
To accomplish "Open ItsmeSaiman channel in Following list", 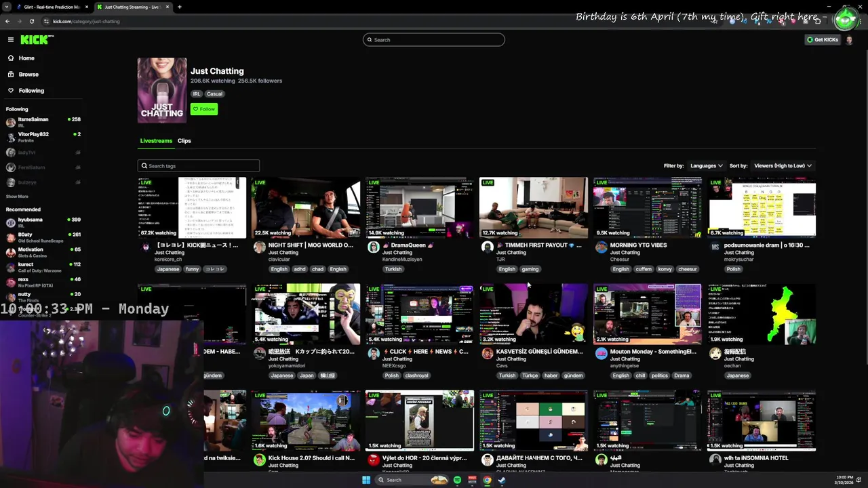I will 43,122.
